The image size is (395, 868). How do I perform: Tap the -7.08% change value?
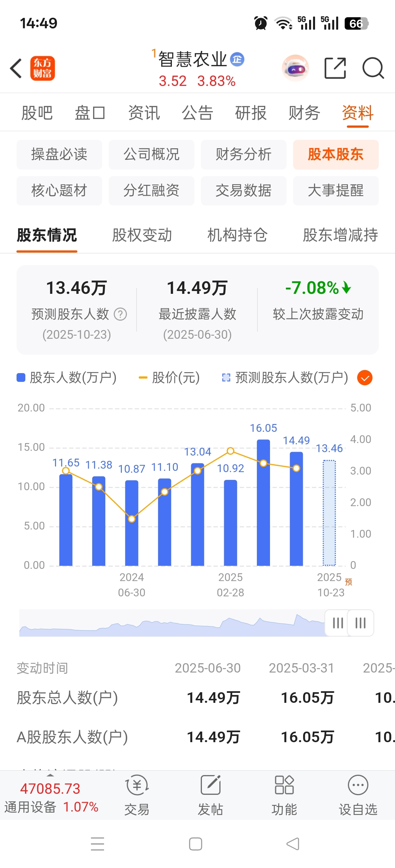coord(318,288)
